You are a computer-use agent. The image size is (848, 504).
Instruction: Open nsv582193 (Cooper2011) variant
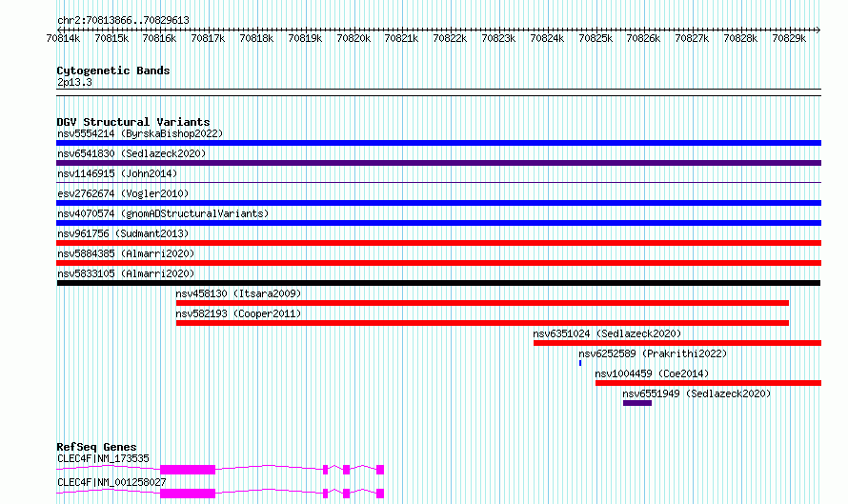[x=238, y=313]
